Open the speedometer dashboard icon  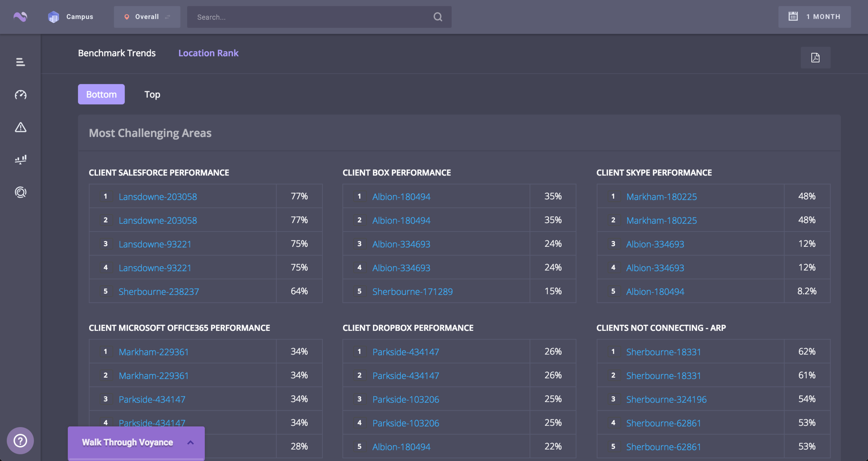pos(20,94)
